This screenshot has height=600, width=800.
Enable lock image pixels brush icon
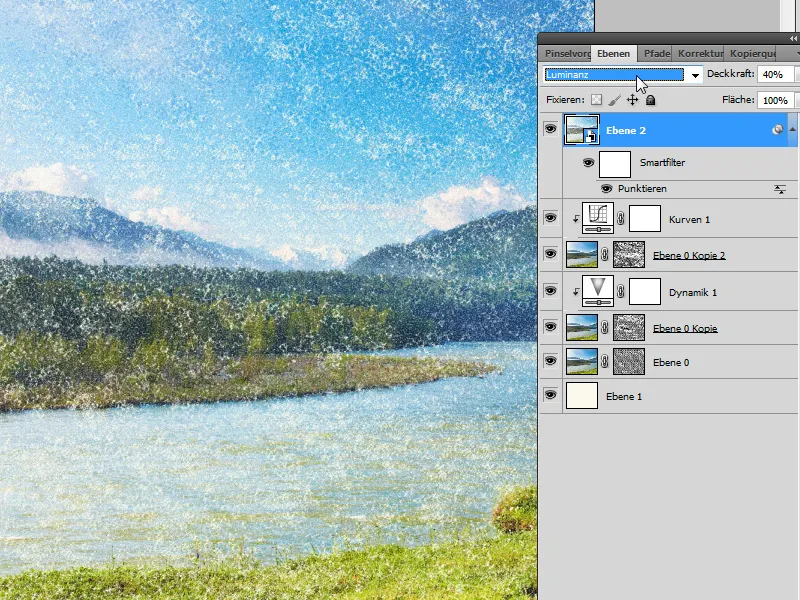(612, 99)
